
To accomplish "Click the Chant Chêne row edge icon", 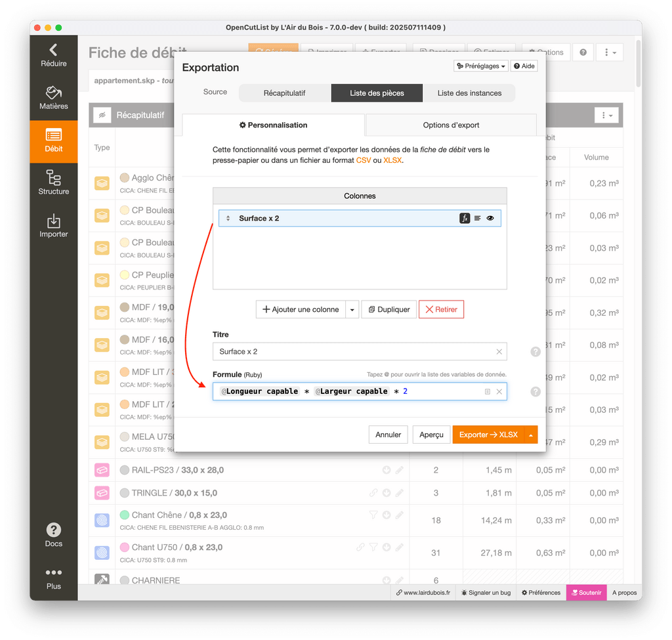I will tap(102, 521).
